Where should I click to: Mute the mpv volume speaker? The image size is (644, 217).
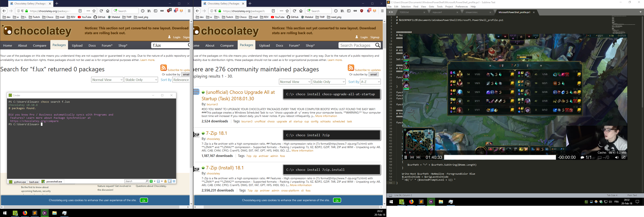point(617,158)
